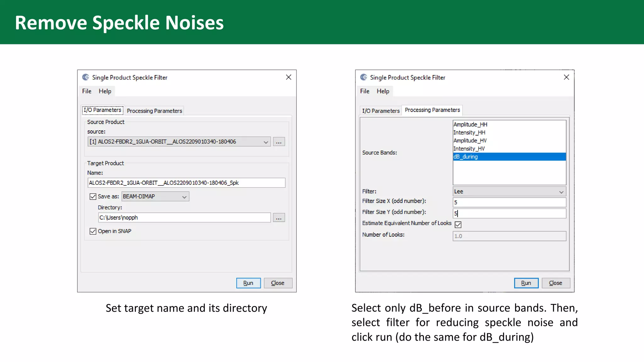Browse for directory with ellipsis button
Screen dimensions: 644x362
coord(279,217)
